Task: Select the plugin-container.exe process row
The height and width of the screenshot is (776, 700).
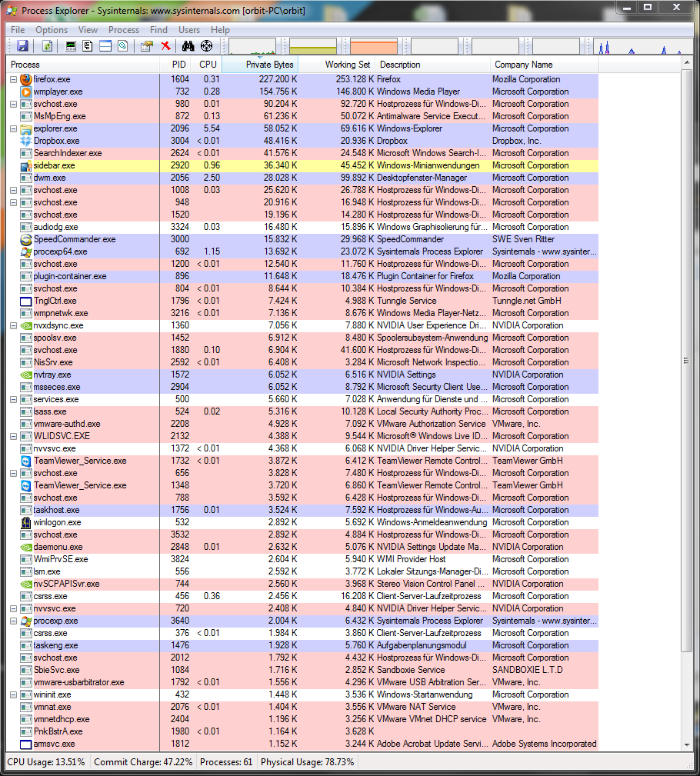Action: point(302,276)
